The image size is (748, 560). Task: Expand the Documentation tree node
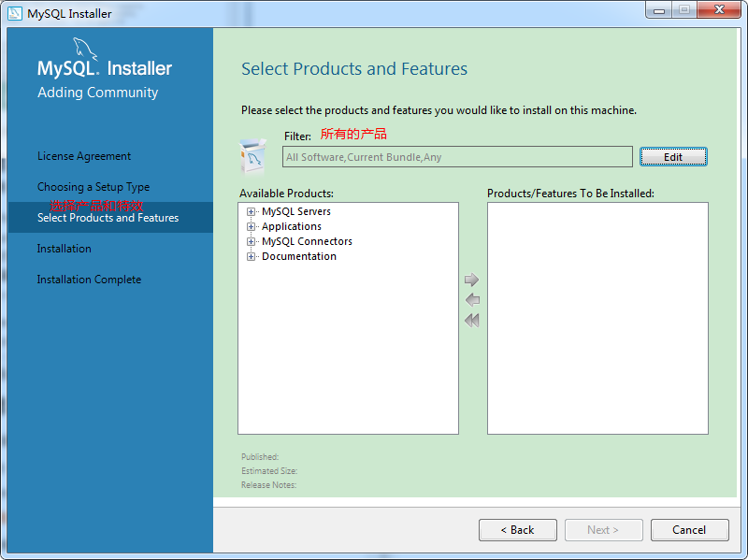point(251,257)
